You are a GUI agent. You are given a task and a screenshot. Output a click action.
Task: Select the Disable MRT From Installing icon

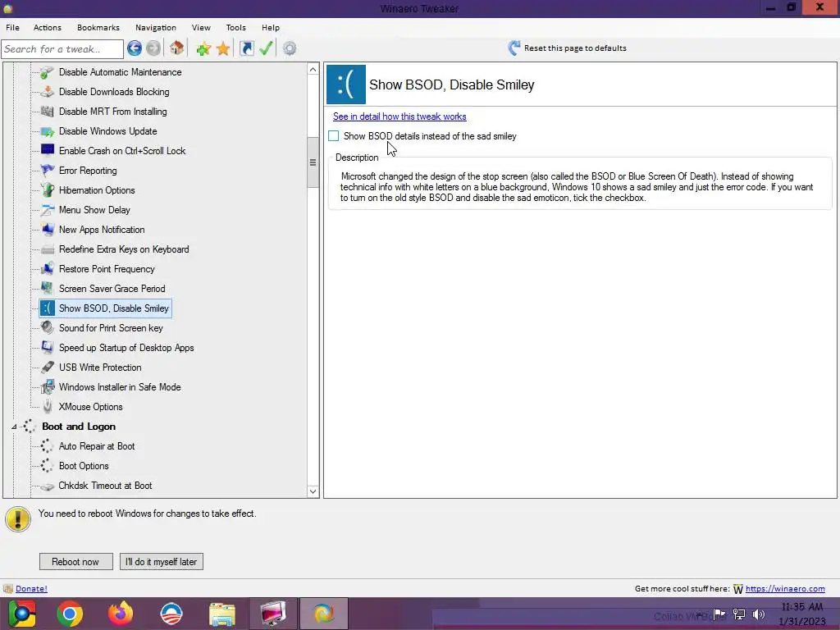pos(47,112)
